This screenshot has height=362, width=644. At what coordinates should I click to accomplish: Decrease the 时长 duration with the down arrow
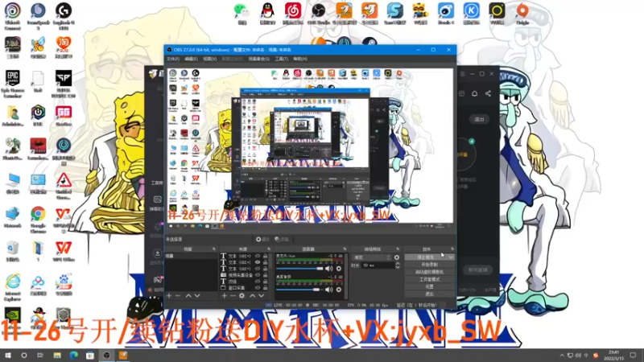coord(398,268)
